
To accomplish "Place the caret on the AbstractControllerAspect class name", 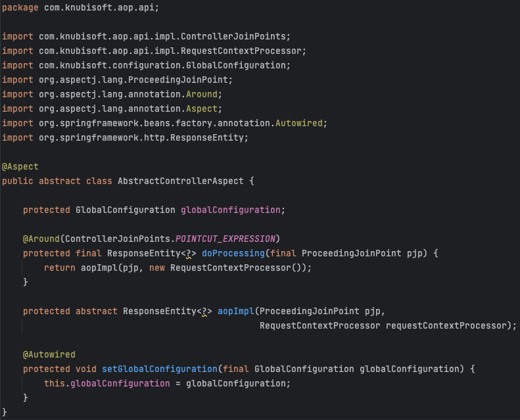I will pyautogui.click(x=180, y=181).
